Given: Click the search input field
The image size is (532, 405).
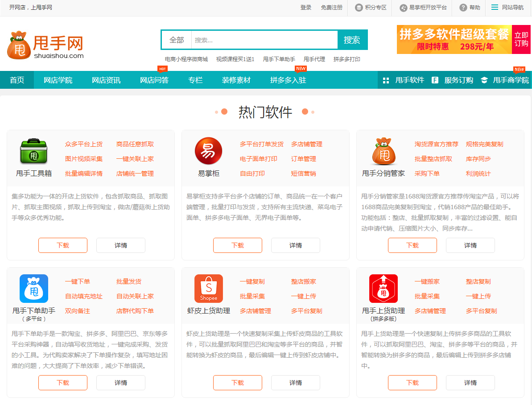Looking at the screenshot, I should (264, 40).
